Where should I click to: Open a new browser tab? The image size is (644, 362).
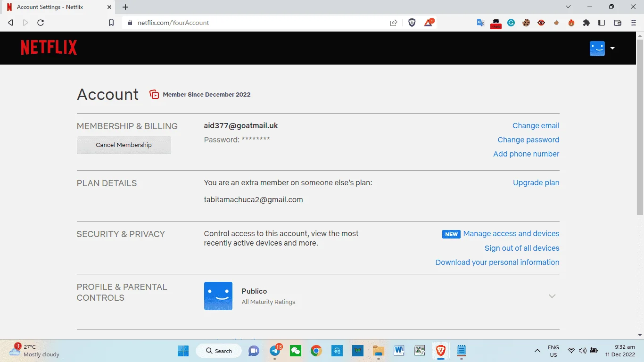(x=125, y=7)
